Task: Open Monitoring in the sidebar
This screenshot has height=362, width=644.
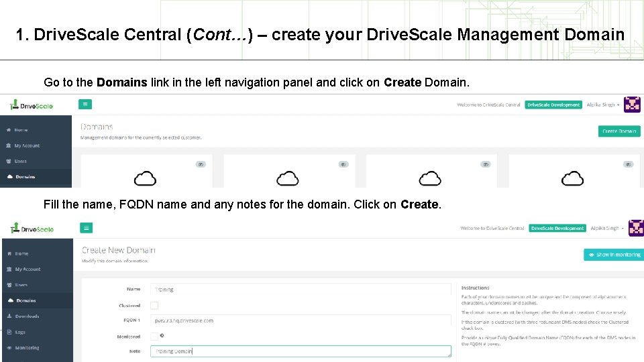Action: 27,348
